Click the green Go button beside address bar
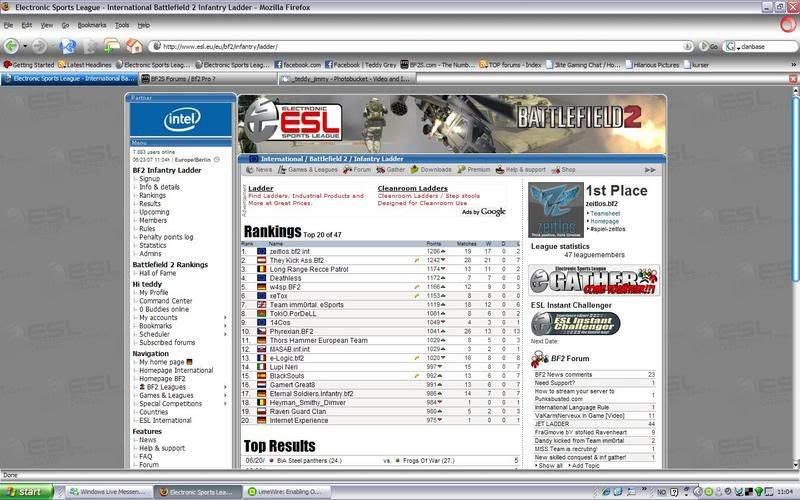The height and width of the screenshot is (500, 800). click(709, 46)
